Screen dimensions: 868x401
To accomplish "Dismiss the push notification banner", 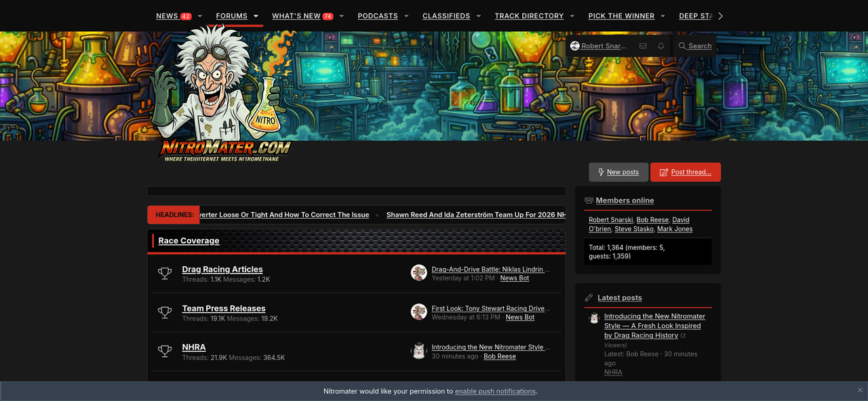I will point(860,391).
